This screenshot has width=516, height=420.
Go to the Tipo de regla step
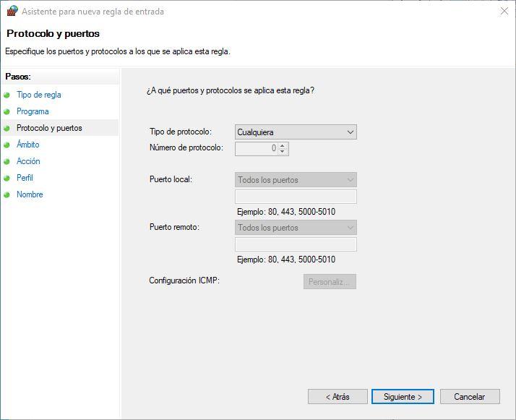(39, 95)
